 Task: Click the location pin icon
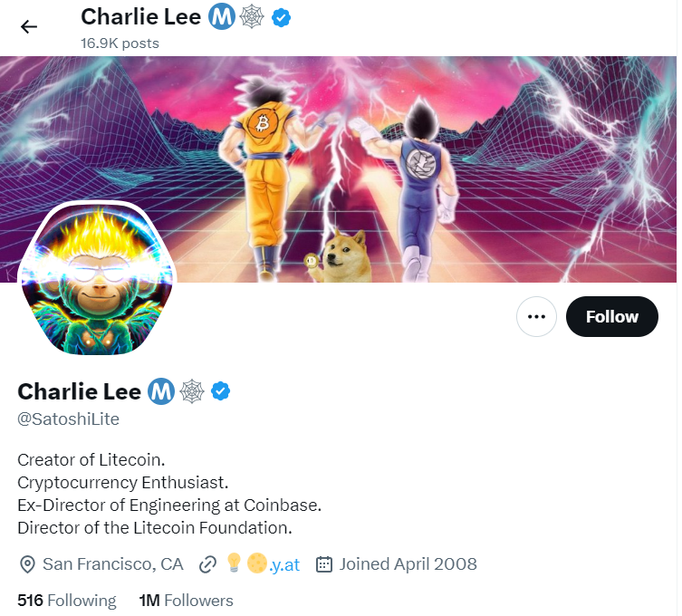coord(27,564)
